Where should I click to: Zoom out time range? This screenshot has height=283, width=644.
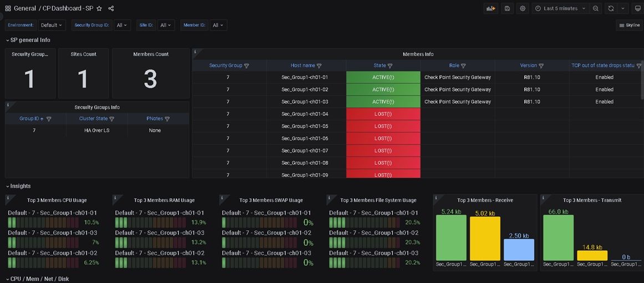click(596, 8)
